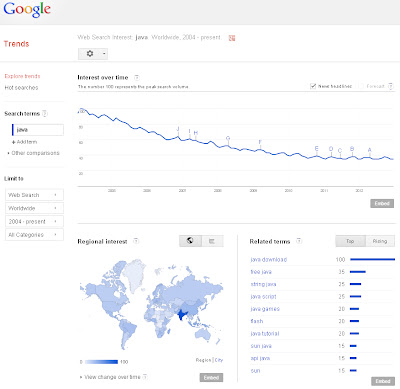Image resolution: width=400 pixels, height=389 pixels.
Task: Toggle the News headlines checkbox
Action: pos(313,86)
